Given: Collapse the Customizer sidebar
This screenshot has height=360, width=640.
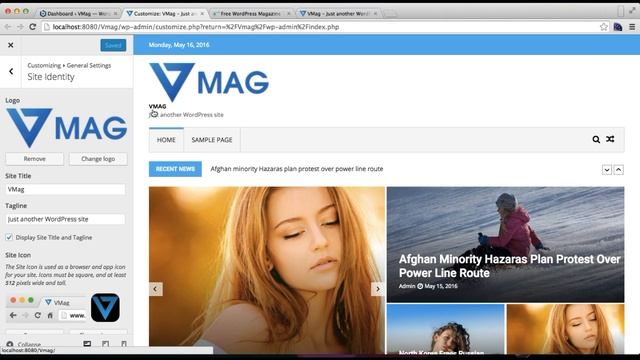Looking at the screenshot, I should click(x=24, y=344).
